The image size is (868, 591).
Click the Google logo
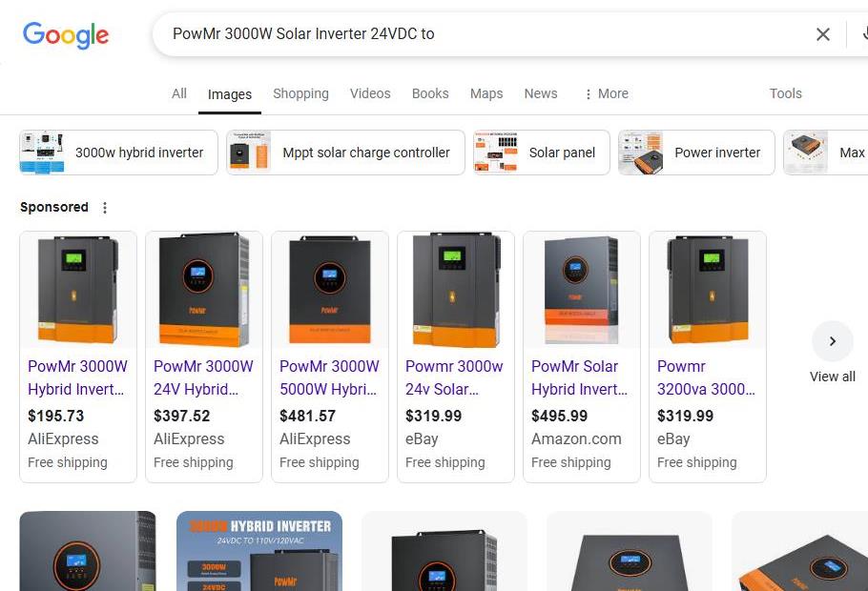65,35
